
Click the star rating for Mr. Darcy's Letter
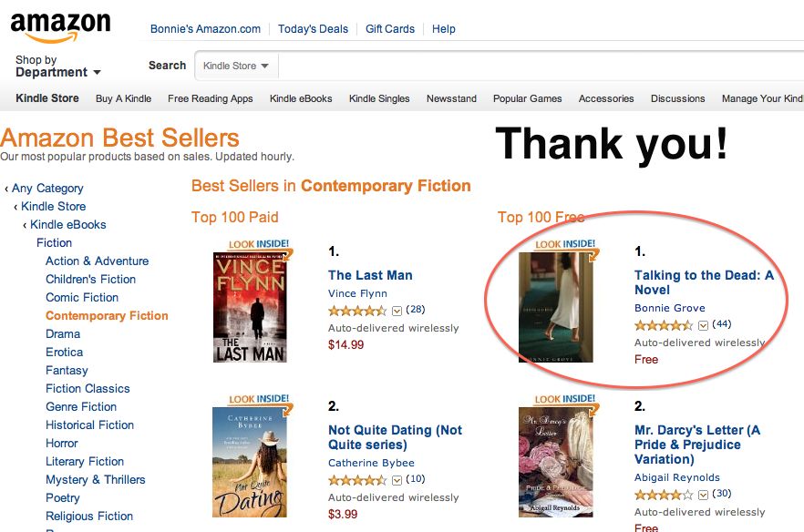coord(663,495)
